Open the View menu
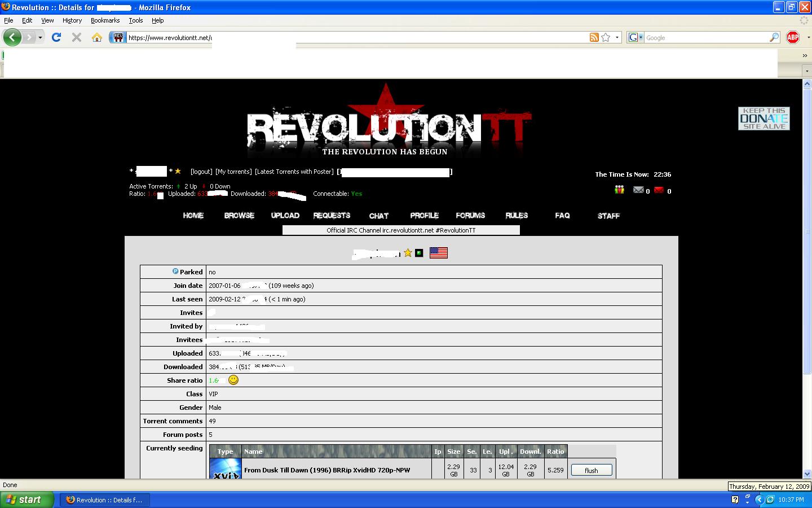812x508 pixels. pyautogui.click(x=47, y=20)
